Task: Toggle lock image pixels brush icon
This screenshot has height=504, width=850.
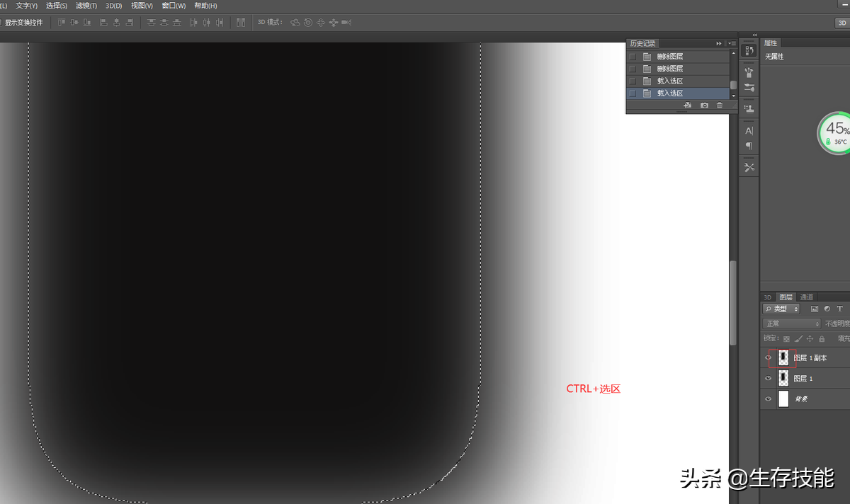Action: click(x=798, y=339)
